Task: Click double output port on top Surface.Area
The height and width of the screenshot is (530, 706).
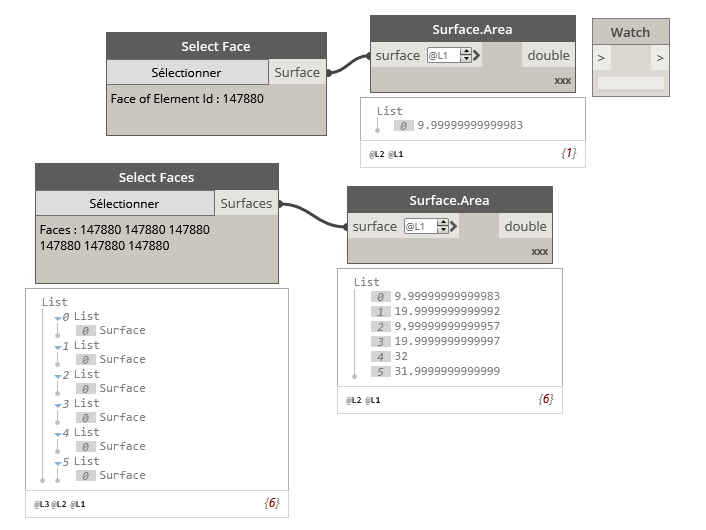Action: (x=548, y=56)
